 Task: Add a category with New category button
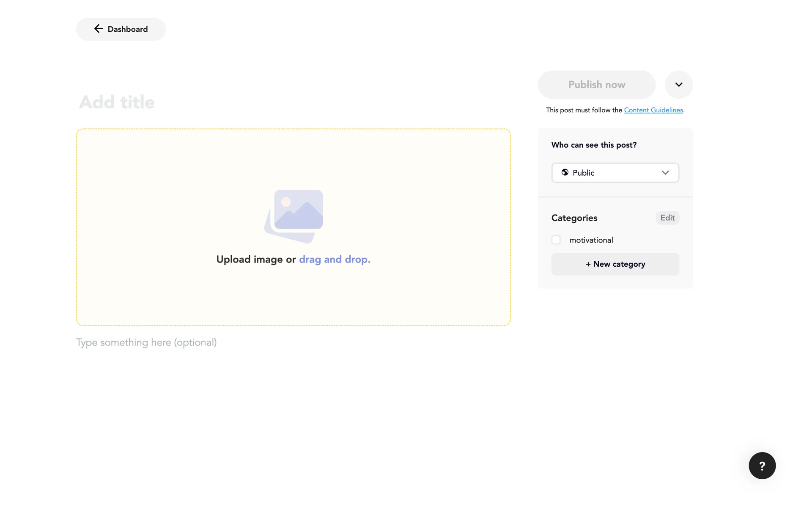pos(615,264)
